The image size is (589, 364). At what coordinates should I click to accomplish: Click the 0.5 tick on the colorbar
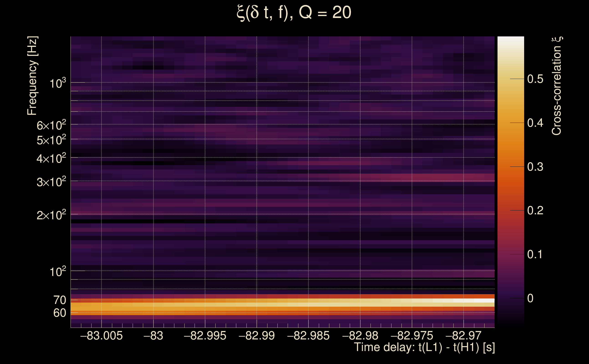click(535, 79)
